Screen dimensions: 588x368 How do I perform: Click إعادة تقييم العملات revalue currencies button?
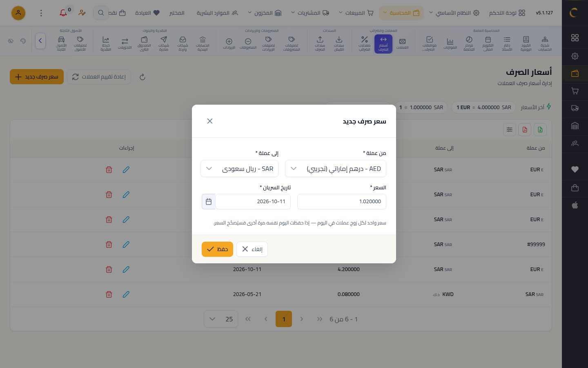point(99,77)
